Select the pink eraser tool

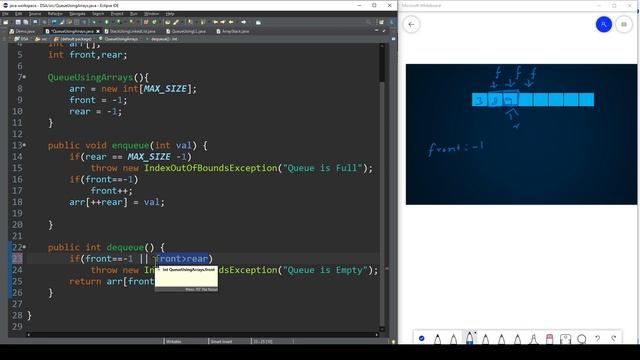point(549,338)
